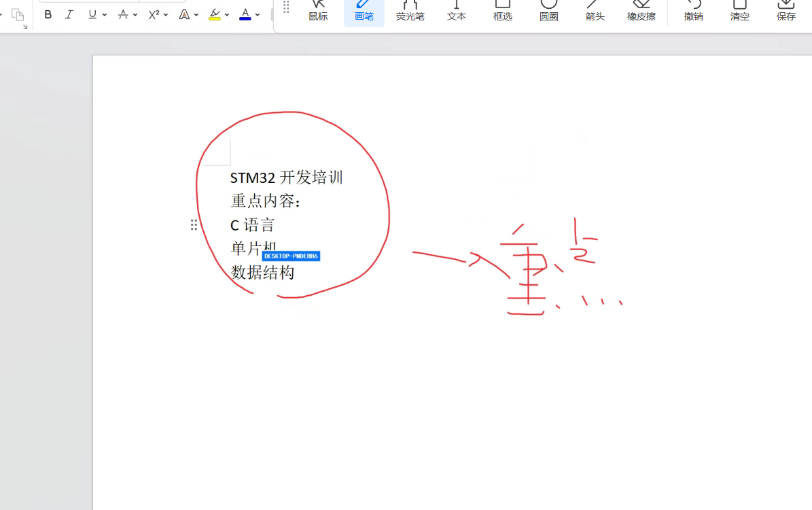
Task: Select the 箭头 arrow tool
Action: 595,12
